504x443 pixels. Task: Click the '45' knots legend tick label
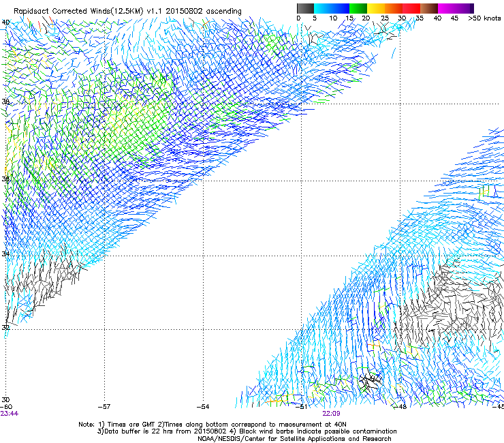click(454, 18)
